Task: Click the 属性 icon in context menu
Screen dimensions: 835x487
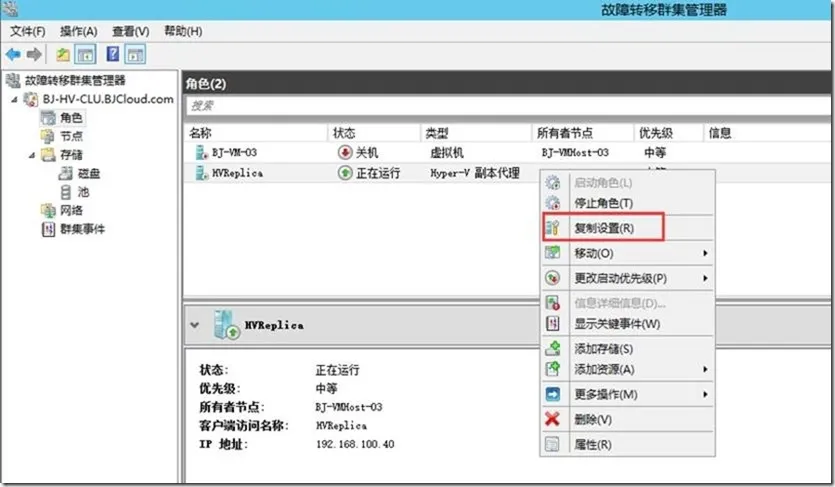Action: (553, 444)
